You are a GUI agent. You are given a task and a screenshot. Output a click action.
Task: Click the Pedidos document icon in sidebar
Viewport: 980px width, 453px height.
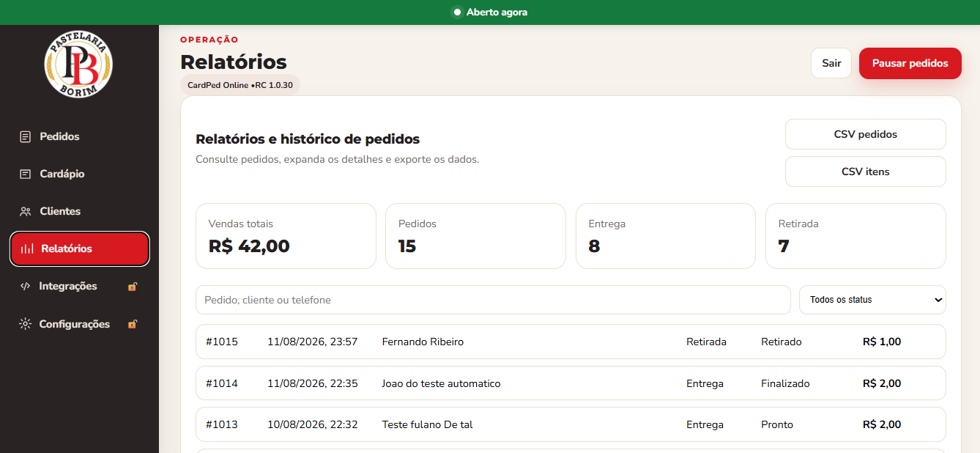[26, 136]
